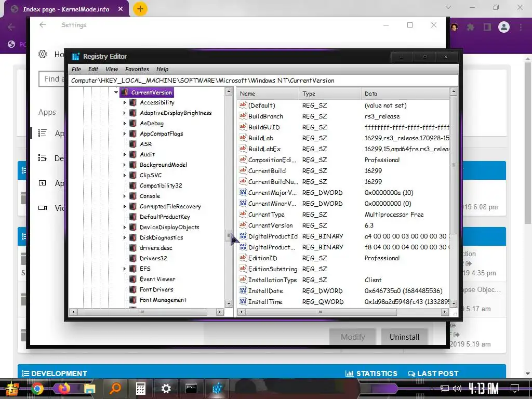Select the BuildLabEx value name

(x=264, y=149)
